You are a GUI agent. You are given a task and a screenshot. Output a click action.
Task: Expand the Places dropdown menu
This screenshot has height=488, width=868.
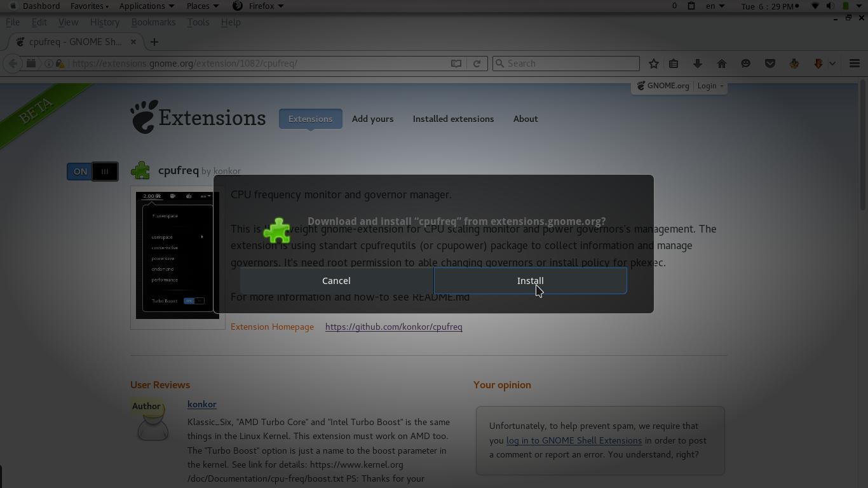[203, 6]
